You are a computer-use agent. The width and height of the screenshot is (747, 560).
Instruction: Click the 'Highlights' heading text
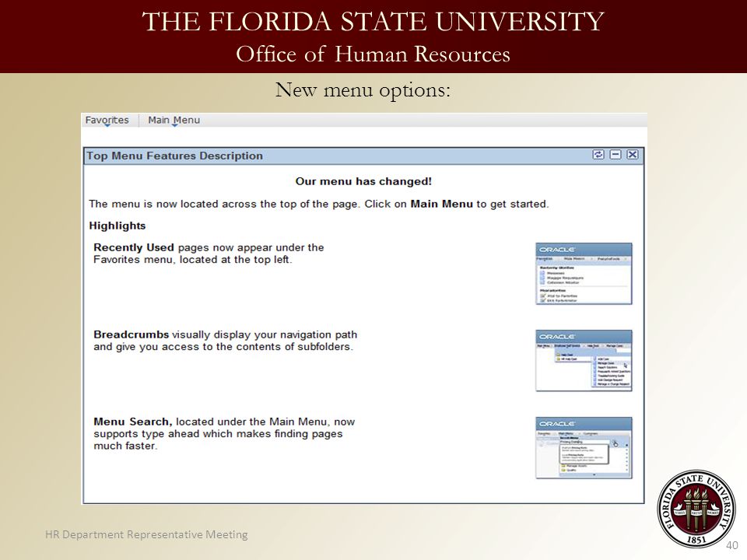pyautogui.click(x=117, y=226)
